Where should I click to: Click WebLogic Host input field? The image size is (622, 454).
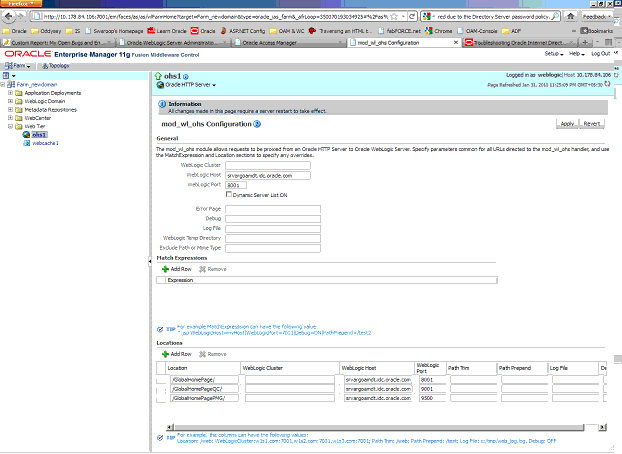(268, 175)
